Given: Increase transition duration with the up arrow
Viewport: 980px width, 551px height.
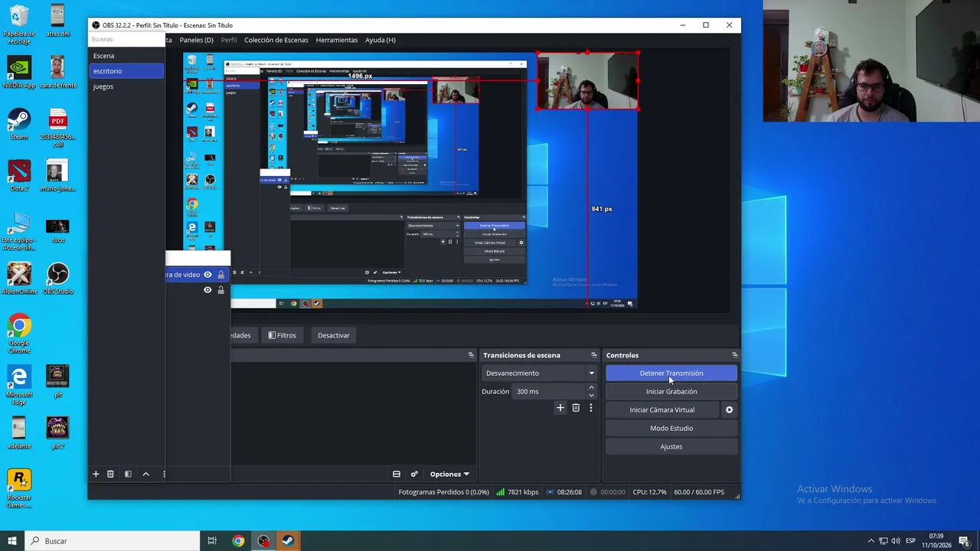Looking at the screenshot, I should tap(591, 388).
